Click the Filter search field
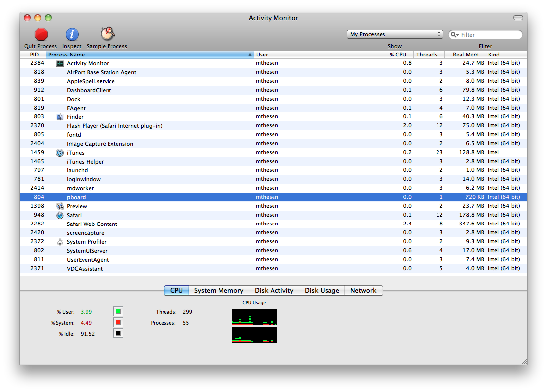This screenshot has height=392, width=547. coord(485,35)
